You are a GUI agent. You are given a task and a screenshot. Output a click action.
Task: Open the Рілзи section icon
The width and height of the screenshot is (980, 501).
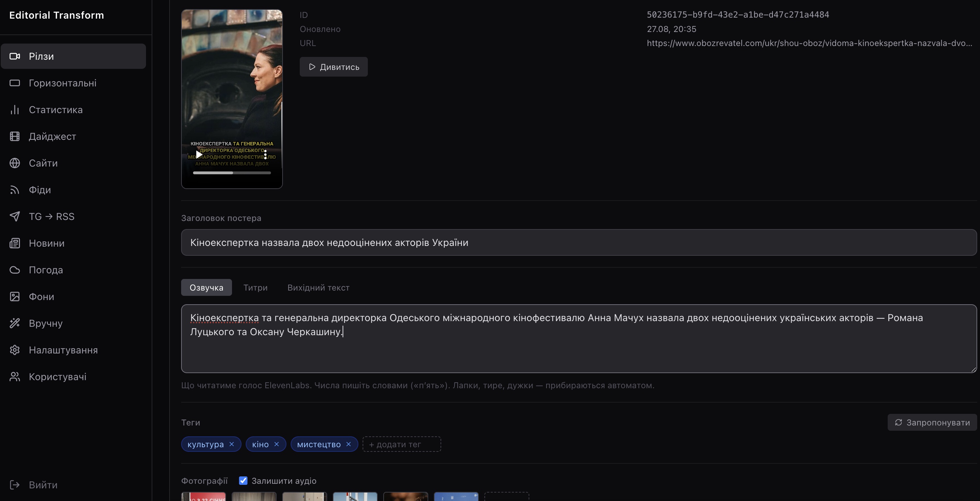point(15,56)
